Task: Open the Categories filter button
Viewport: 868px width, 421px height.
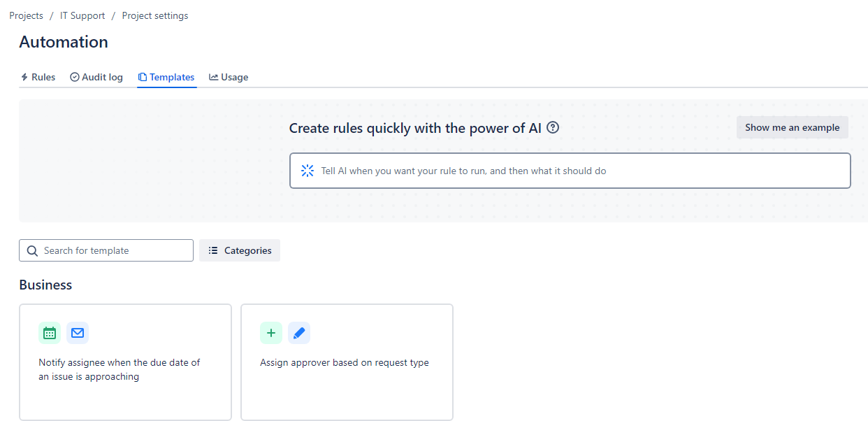Action: click(240, 250)
